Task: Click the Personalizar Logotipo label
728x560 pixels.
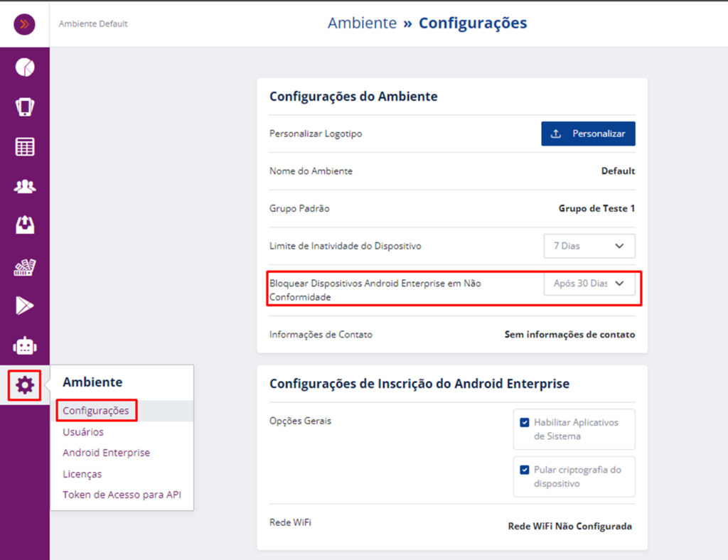Action: pos(316,134)
